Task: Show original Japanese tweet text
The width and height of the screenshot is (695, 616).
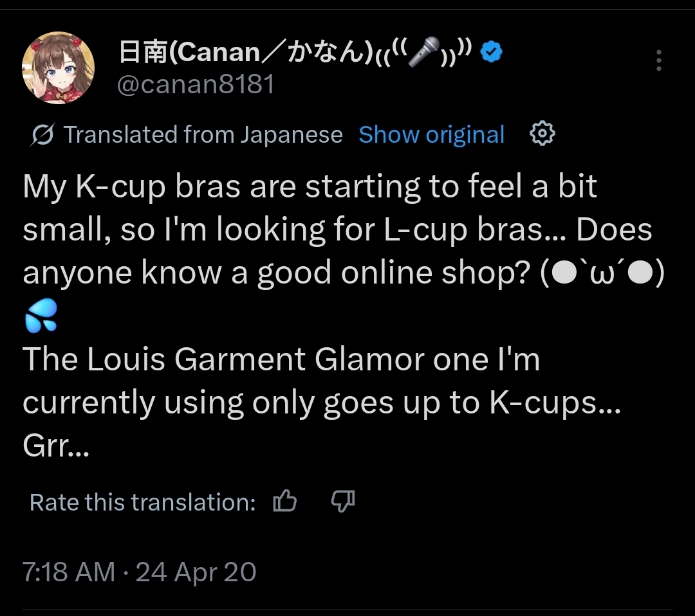Action: point(431,134)
